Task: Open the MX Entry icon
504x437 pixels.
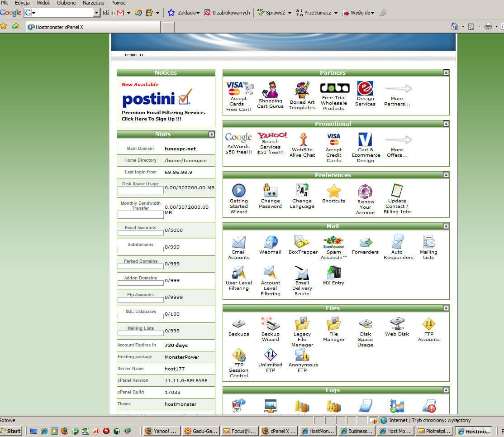Action: coord(333,275)
